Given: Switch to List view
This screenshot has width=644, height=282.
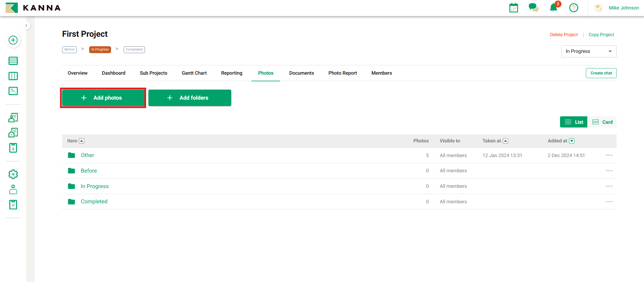Looking at the screenshot, I should [574, 122].
